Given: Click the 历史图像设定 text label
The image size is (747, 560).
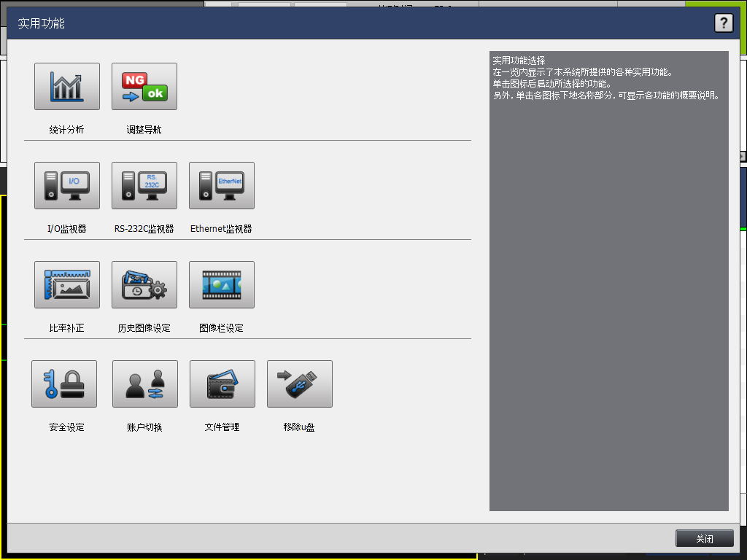Looking at the screenshot, I should [x=144, y=328].
